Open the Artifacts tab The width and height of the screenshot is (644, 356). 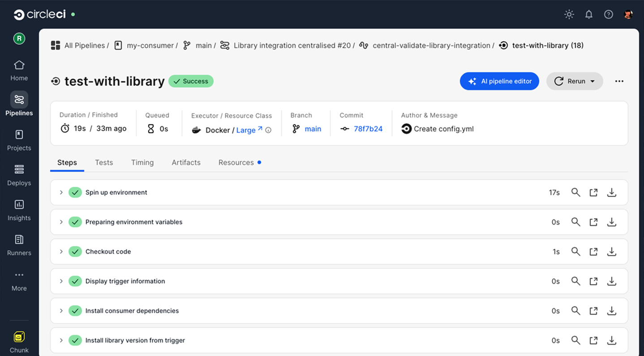186,162
